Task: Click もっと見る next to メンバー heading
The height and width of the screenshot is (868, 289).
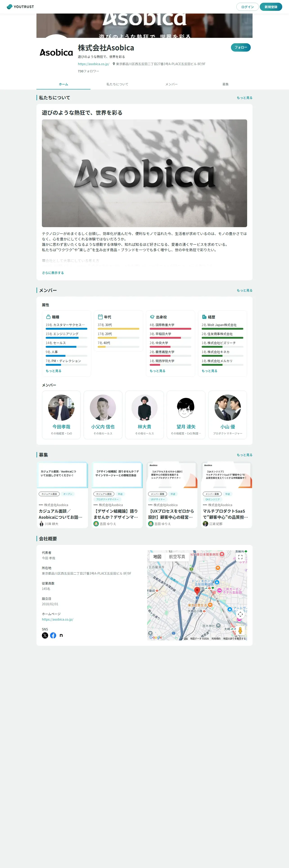Action: [x=245, y=290]
